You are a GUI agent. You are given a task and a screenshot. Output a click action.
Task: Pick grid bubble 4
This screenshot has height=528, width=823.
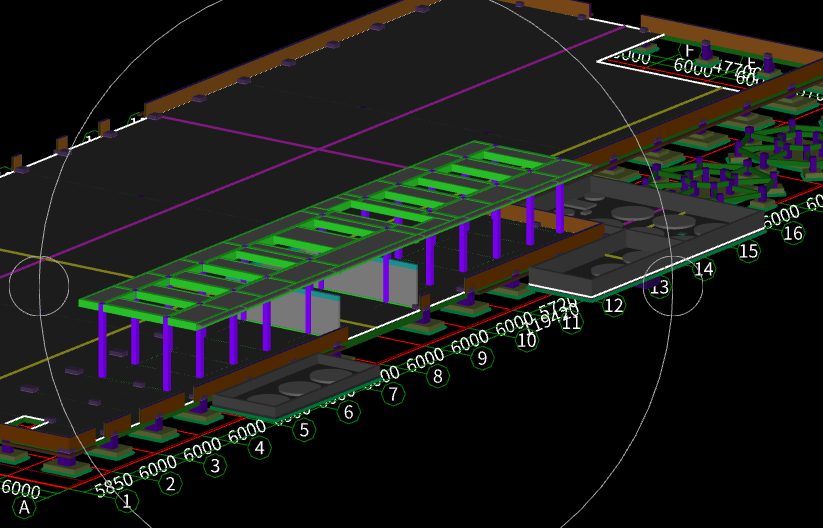(x=259, y=448)
